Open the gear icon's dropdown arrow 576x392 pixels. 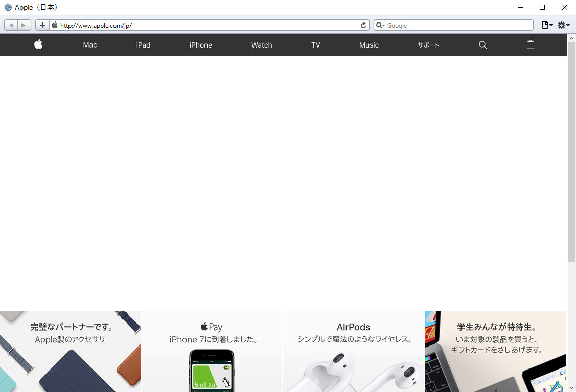click(568, 25)
